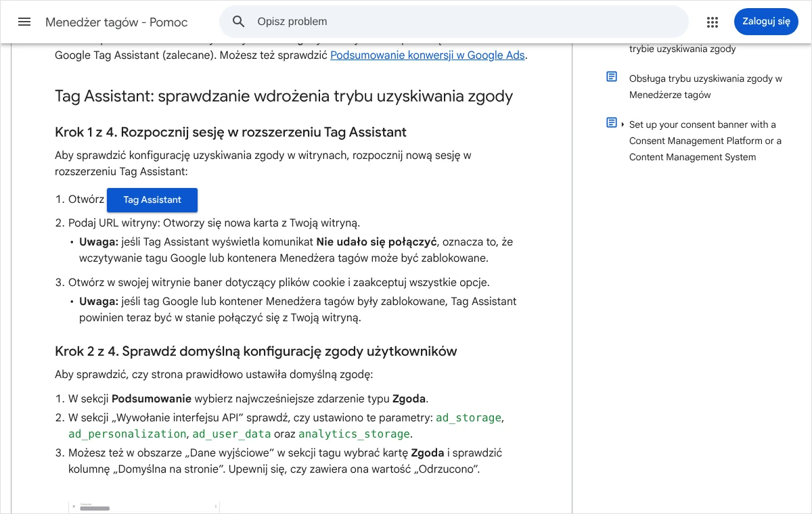The image size is (812, 514).
Task: Expand the Set up your consent banner arrow
Action: tap(623, 124)
